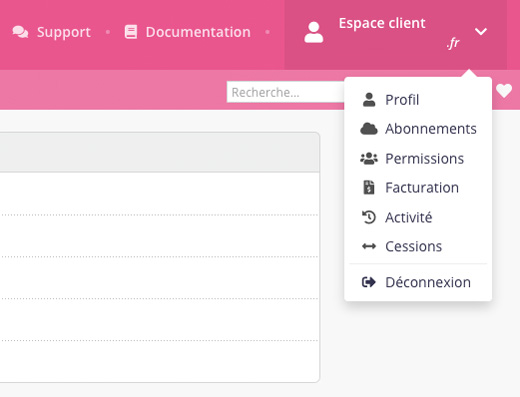Select Activité in the account menu
This screenshot has height=397, width=520.
pyautogui.click(x=418, y=217)
